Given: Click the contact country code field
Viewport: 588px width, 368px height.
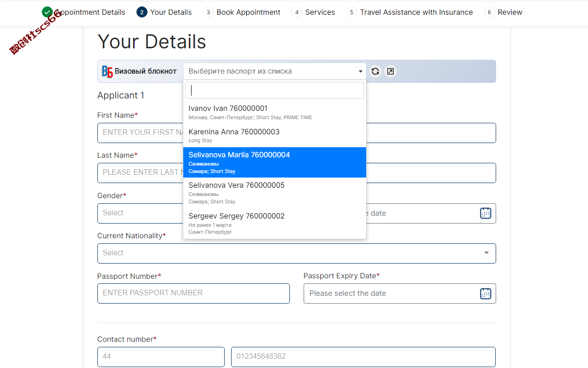Looking at the screenshot, I should pos(161,356).
